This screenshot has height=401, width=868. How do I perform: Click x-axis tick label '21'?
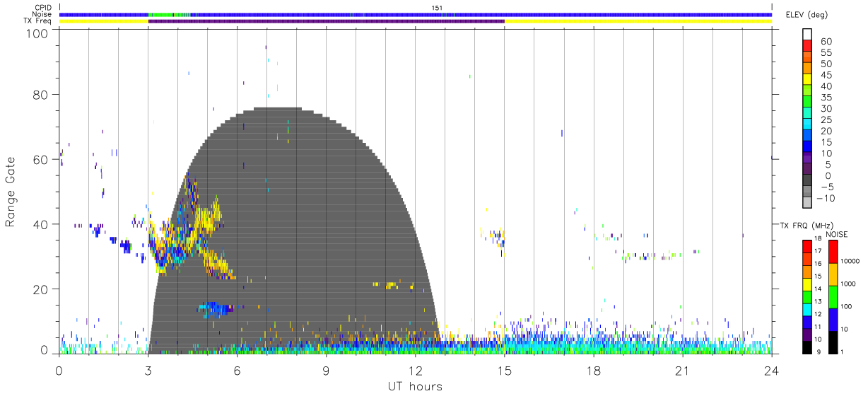pos(683,370)
